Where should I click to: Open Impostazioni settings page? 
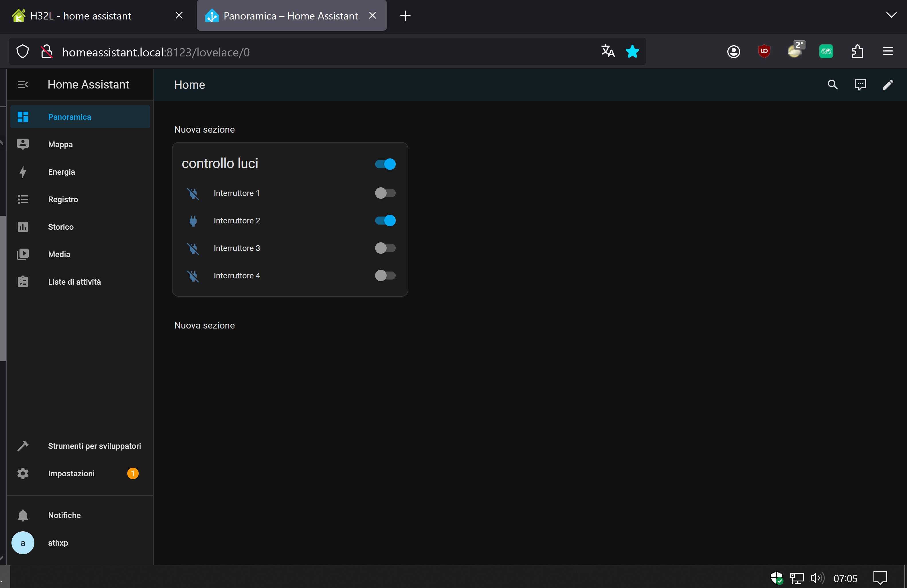pyautogui.click(x=71, y=473)
